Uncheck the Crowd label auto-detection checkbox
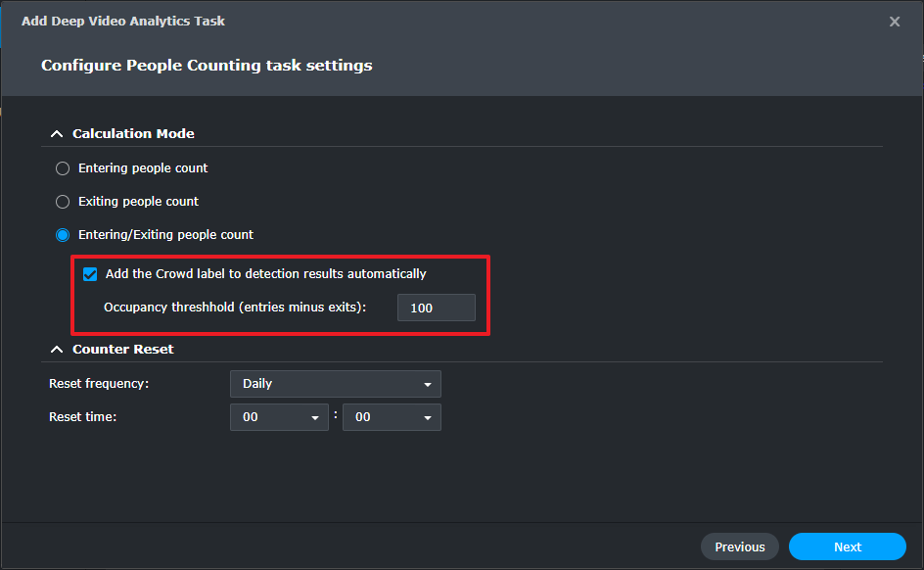Viewport: 924px width, 570px height. [90, 274]
